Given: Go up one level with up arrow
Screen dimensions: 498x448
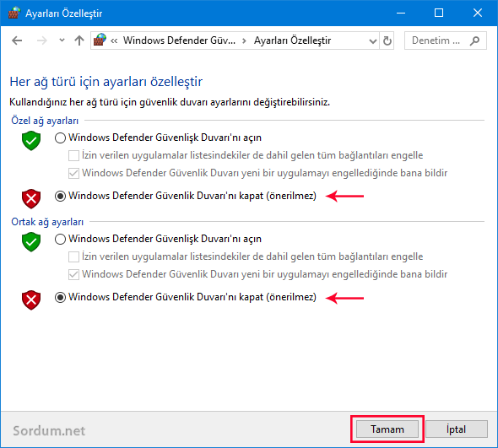Looking at the screenshot, I should [x=79, y=40].
